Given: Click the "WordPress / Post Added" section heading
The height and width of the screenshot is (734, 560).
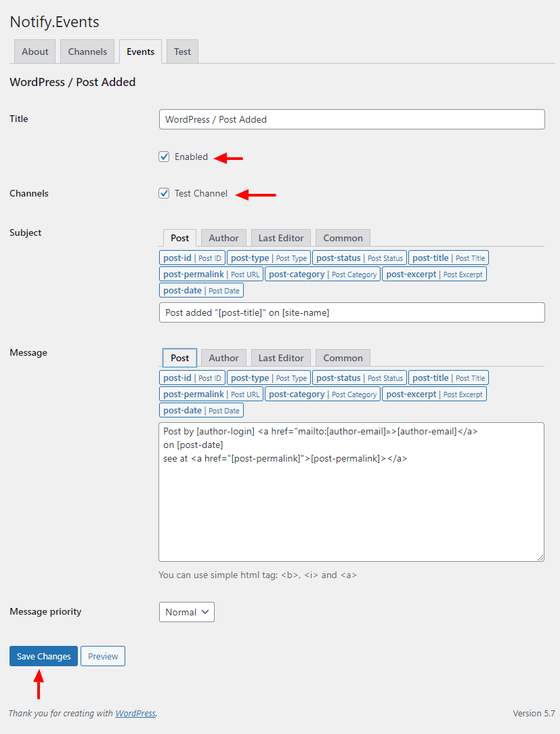Looking at the screenshot, I should pos(72,82).
